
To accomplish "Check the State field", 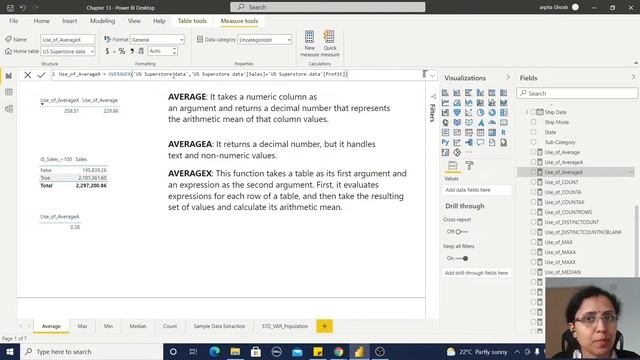I will (533, 132).
